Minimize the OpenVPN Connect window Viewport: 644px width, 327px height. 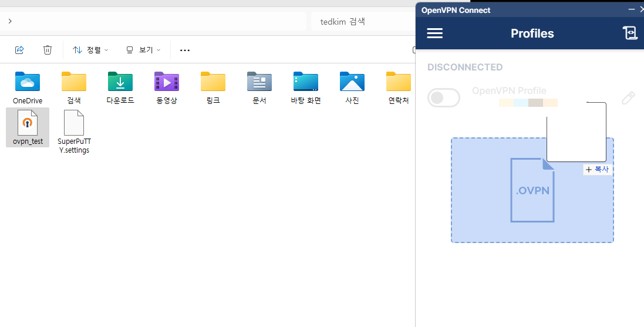[x=632, y=9]
